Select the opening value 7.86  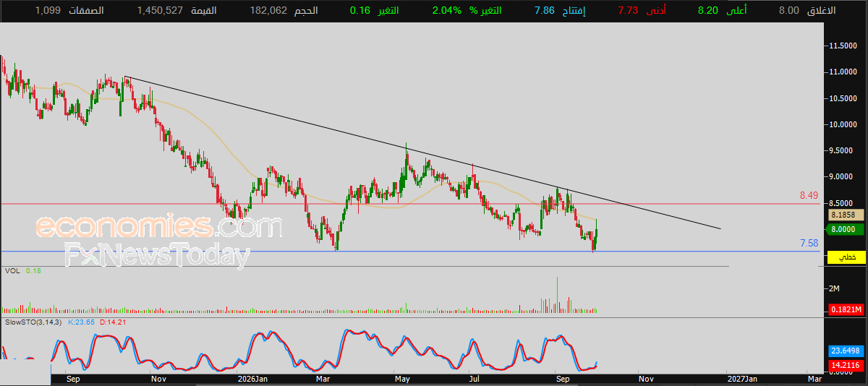545,11
